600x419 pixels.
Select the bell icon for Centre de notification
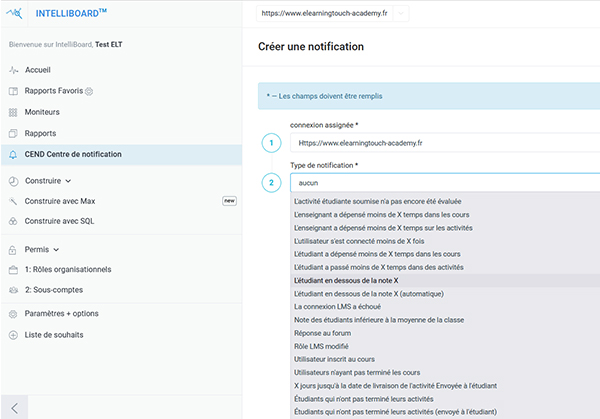pyautogui.click(x=13, y=154)
